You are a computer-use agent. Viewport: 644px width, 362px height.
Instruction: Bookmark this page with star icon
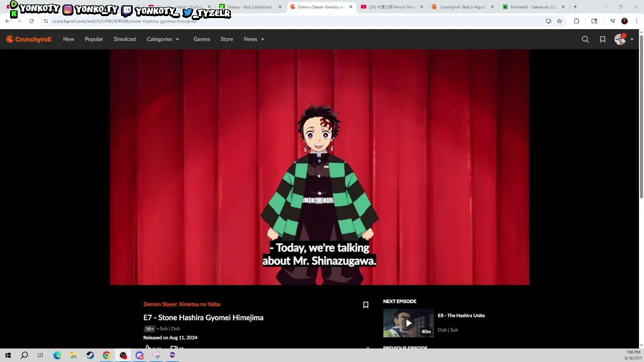click(559, 21)
